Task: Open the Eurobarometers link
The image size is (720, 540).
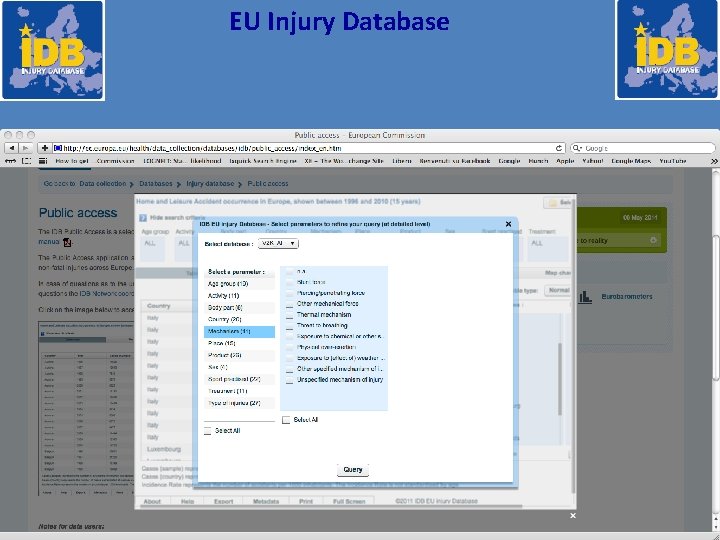Action: 627,297
